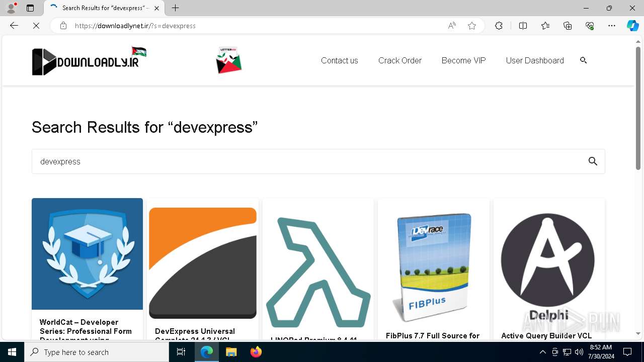644x362 pixels.
Task: Open Task View on taskbar
Action: click(181, 352)
